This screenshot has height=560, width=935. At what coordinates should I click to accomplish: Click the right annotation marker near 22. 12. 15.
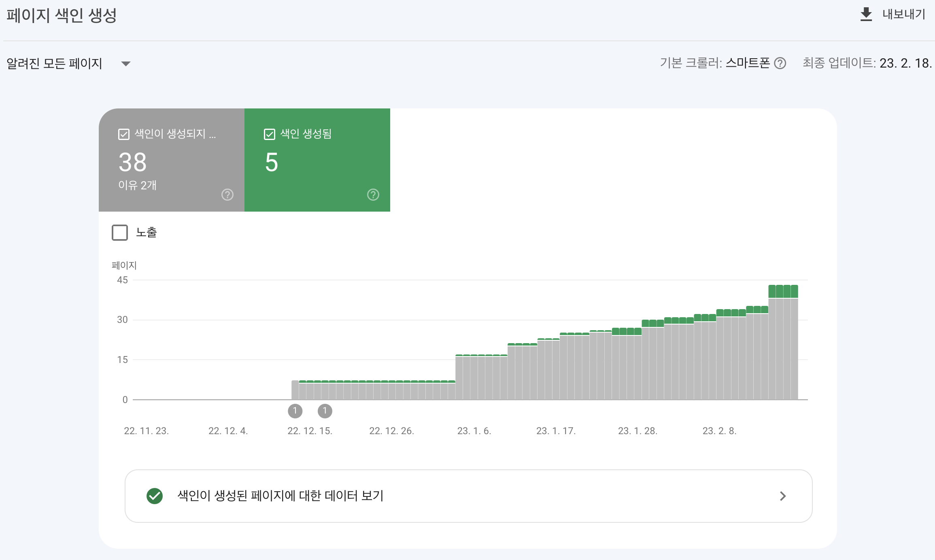(x=325, y=411)
